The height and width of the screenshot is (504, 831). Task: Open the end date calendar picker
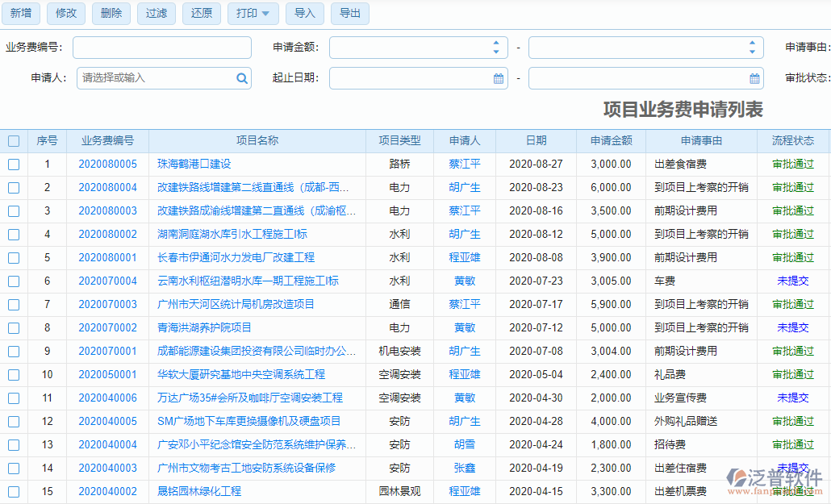[x=754, y=78]
